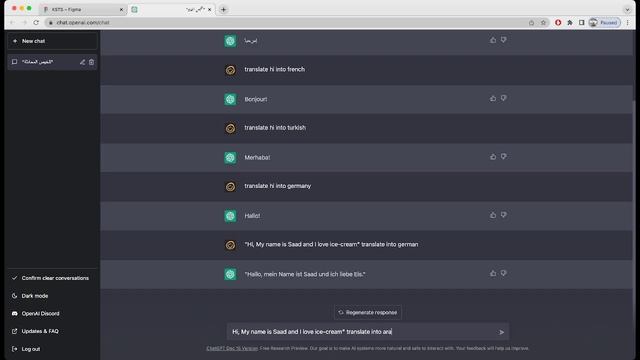The width and height of the screenshot is (640, 360).
Task: Send the message with arrow icon
Action: pyautogui.click(x=501, y=332)
